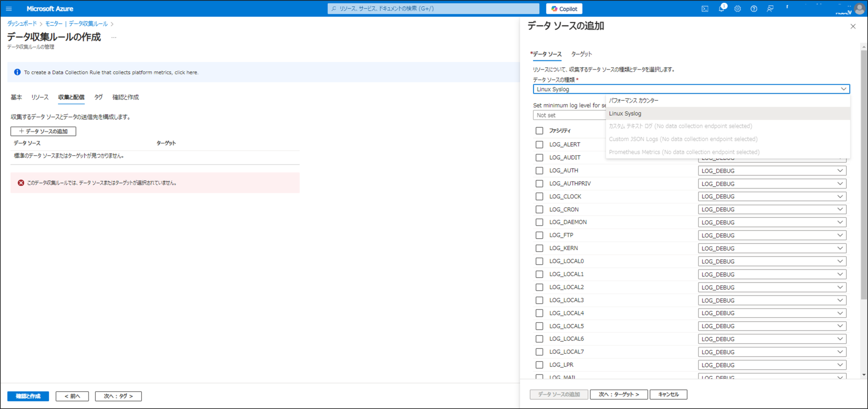Open the feedback panel icon
Screen dimensions: 868x409
click(771, 8)
